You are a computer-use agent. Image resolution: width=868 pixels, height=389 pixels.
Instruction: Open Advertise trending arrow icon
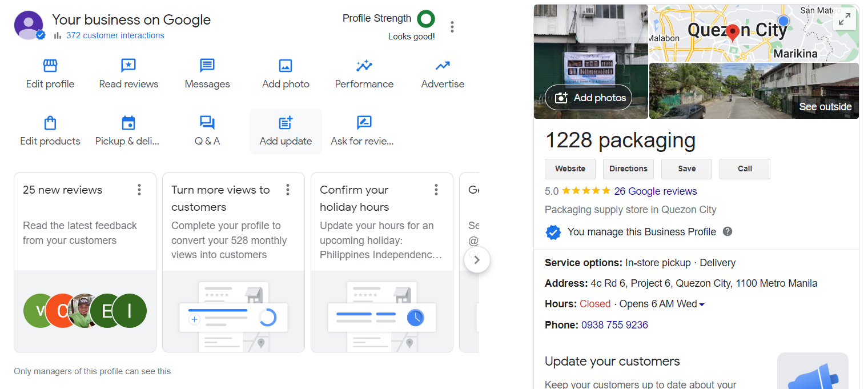[x=443, y=66]
